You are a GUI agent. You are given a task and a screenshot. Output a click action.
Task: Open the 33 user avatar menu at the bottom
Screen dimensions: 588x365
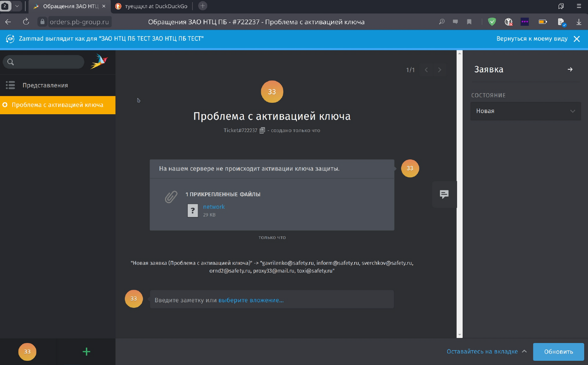[x=27, y=352]
